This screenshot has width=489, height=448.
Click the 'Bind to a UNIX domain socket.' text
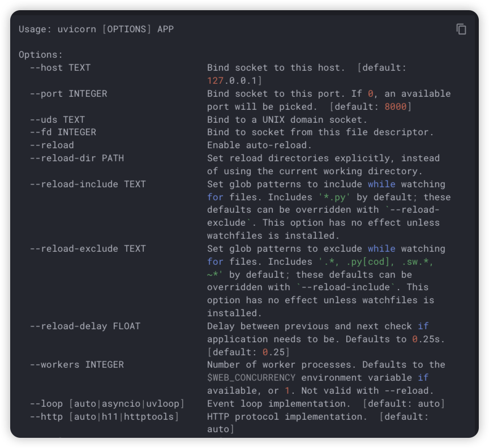click(287, 119)
